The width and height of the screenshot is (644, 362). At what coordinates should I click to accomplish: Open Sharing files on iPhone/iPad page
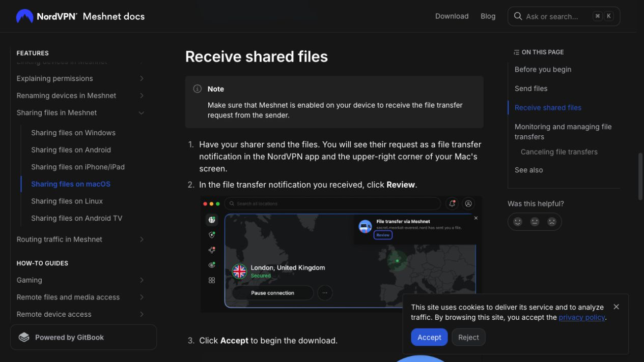pyautogui.click(x=78, y=167)
